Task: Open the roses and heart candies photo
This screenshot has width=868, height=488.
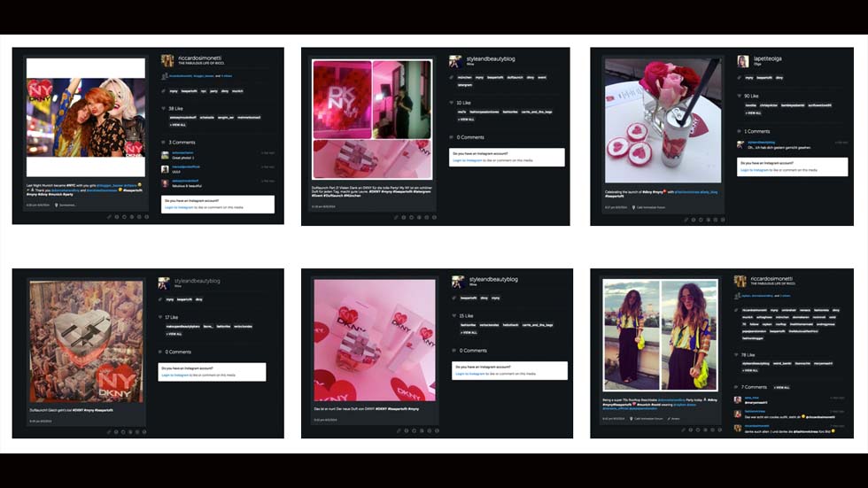Action: (663, 120)
